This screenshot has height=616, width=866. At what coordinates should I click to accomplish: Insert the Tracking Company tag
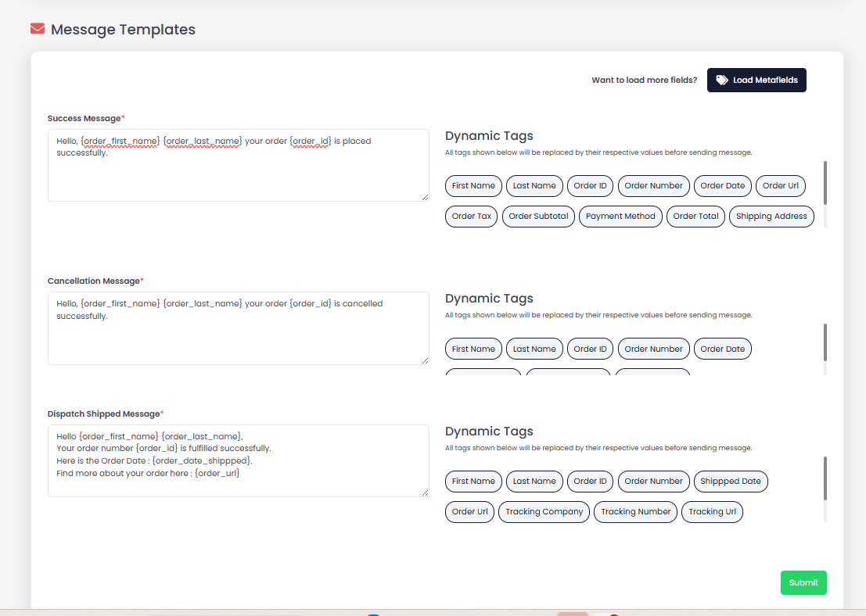pos(544,512)
